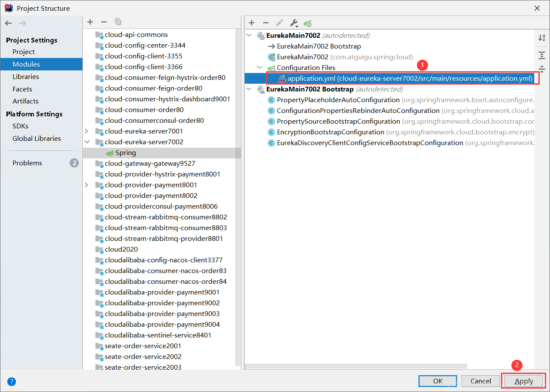Select the cloudalibaba-provider-payment9003 module
The height and width of the screenshot is (392, 550).
tap(162, 314)
